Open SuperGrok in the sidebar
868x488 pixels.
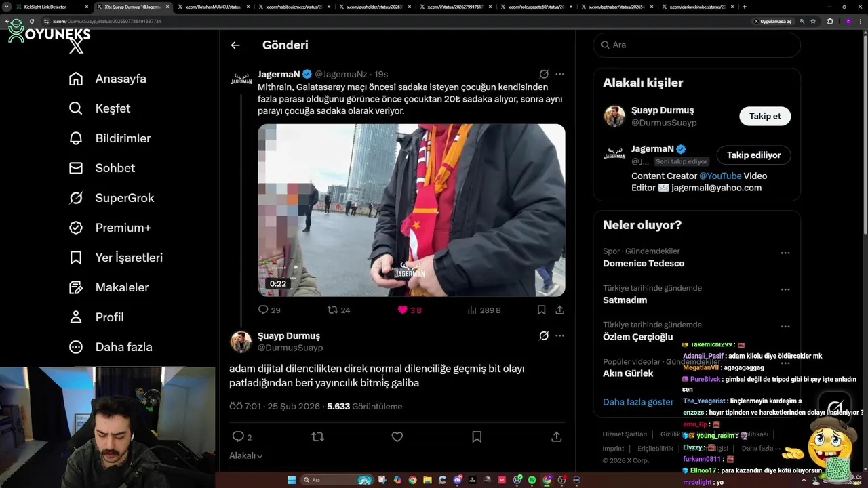tap(111, 198)
